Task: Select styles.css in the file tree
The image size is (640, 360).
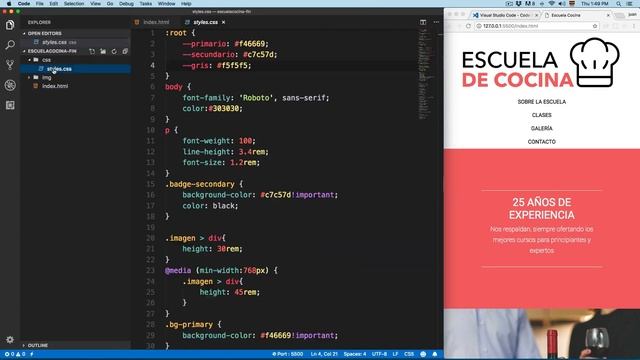Action: pyautogui.click(x=76, y=69)
